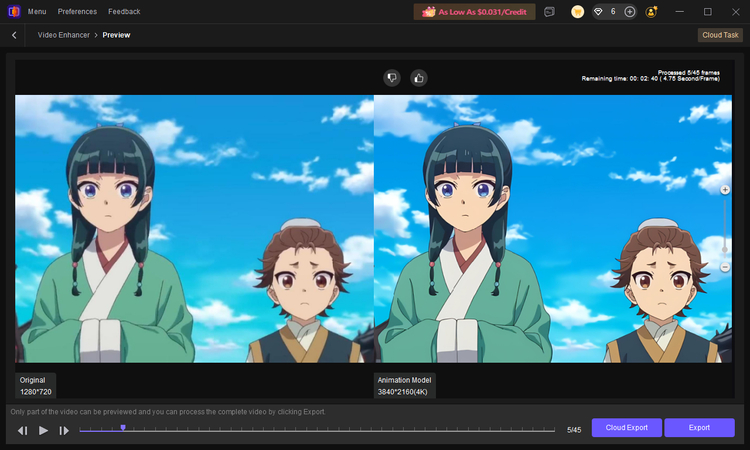Viewport: 750px width, 450px height.
Task: Open the screen recorder icon in title bar
Action: 549,12
